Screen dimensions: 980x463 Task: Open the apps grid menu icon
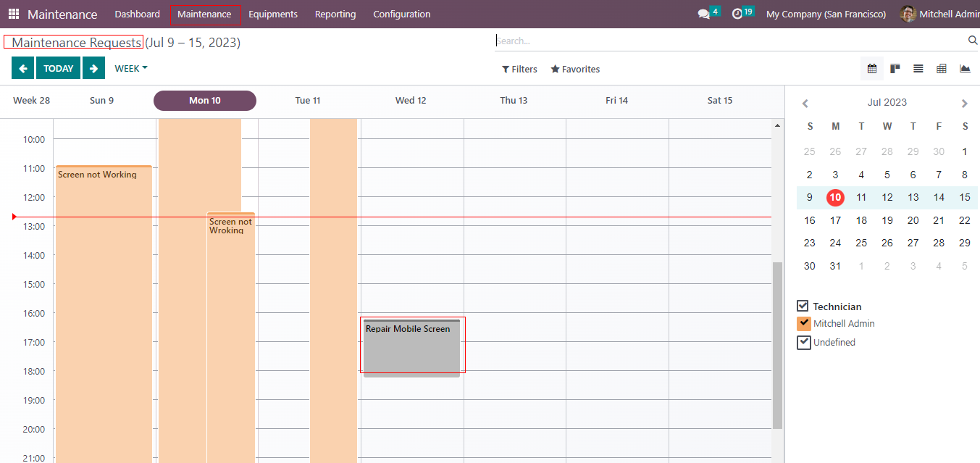tap(14, 14)
